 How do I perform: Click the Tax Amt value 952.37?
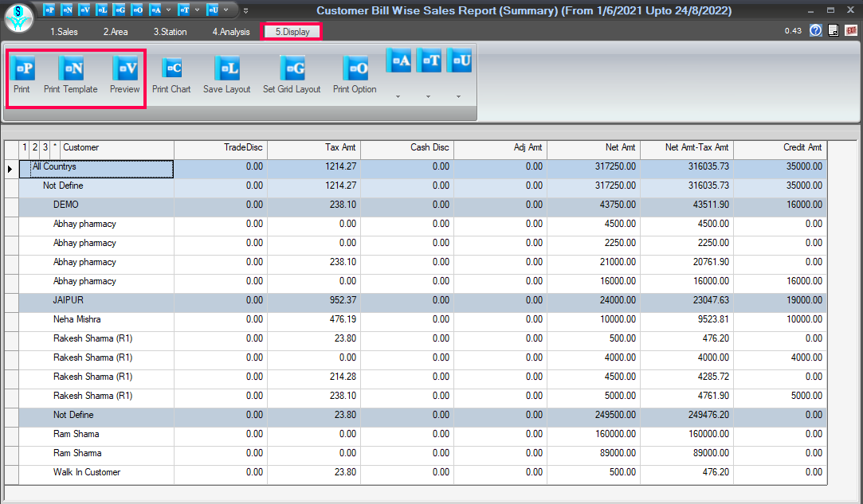point(343,300)
